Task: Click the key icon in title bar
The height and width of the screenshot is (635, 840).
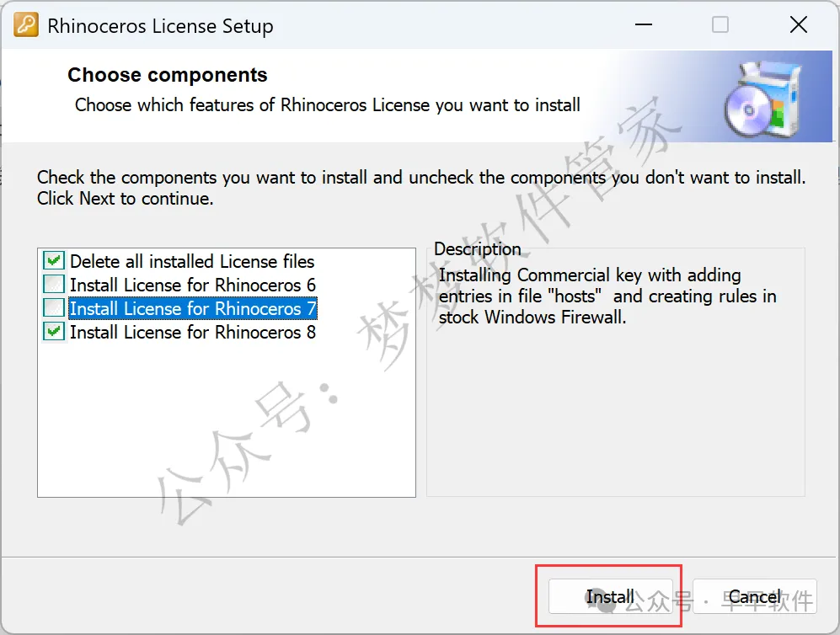Action: click(26, 24)
